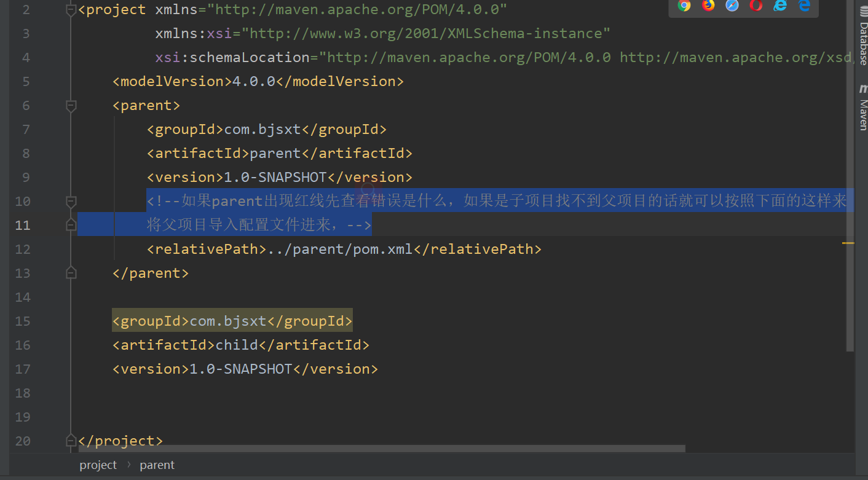Click artifactId 'child' on line 16

(237, 345)
